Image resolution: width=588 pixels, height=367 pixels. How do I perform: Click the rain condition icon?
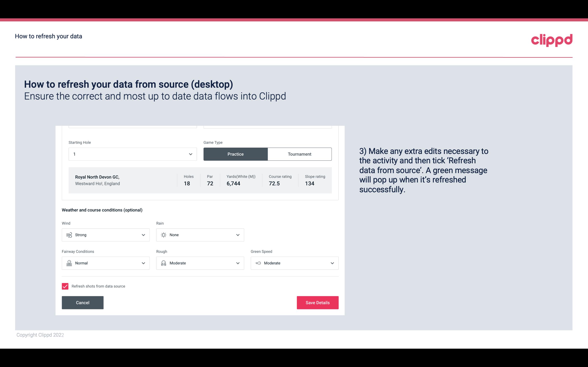pyautogui.click(x=163, y=235)
